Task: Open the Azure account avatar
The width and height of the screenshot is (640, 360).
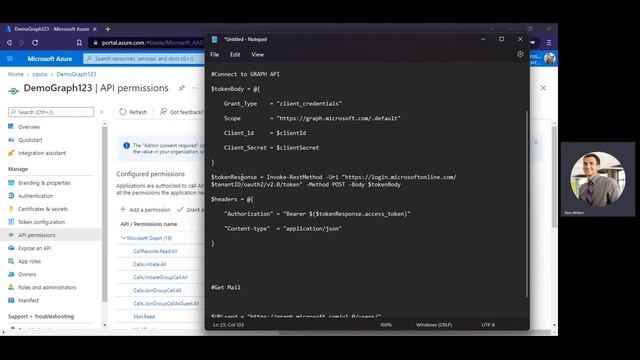Action: (x=549, y=58)
